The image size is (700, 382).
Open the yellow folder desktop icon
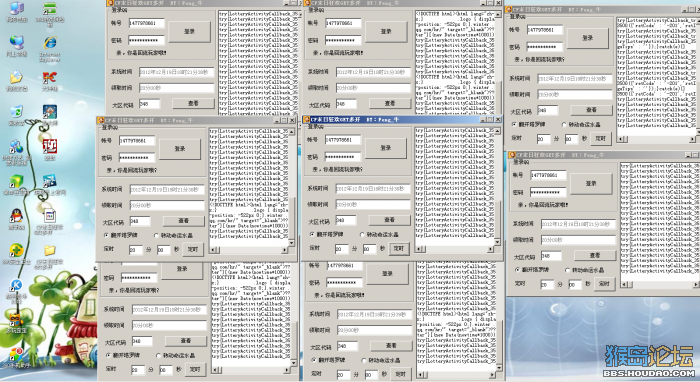(50, 251)
